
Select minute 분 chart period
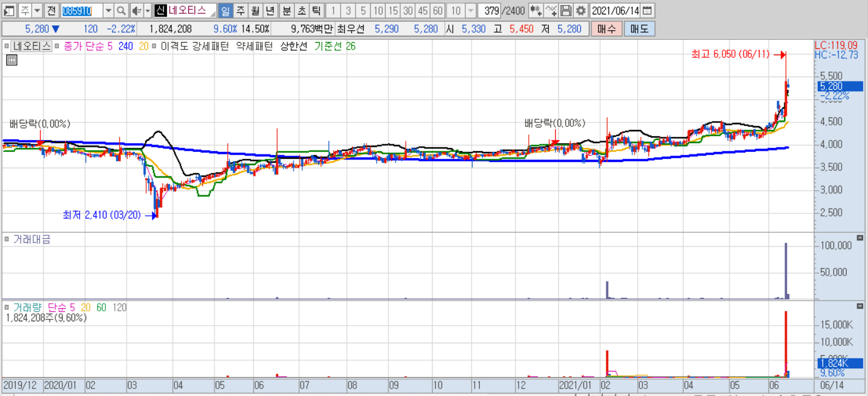tap(287, 11)
